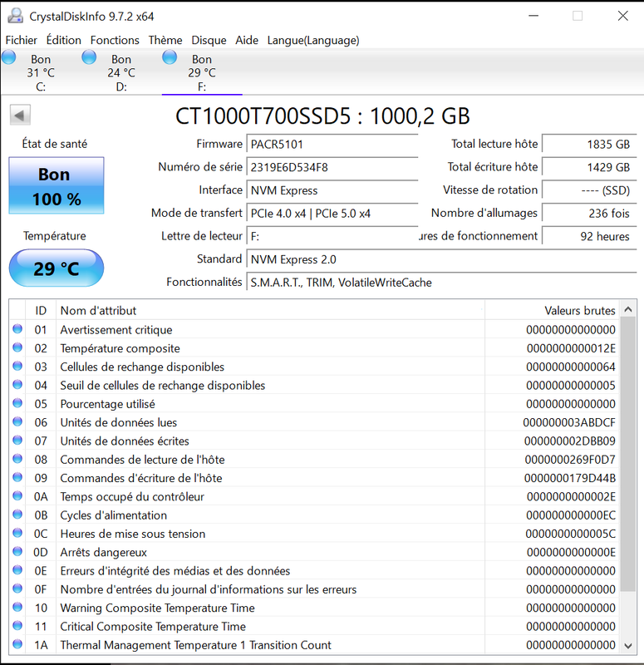Click the serial number field 2319E6D534F8
The height and width of the screenshot is (665, 644).
pos(332,167)
